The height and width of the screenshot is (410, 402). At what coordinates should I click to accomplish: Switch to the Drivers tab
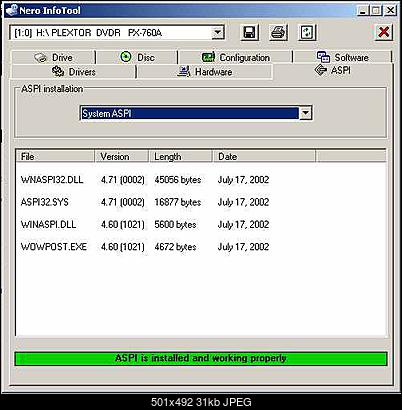74,72
